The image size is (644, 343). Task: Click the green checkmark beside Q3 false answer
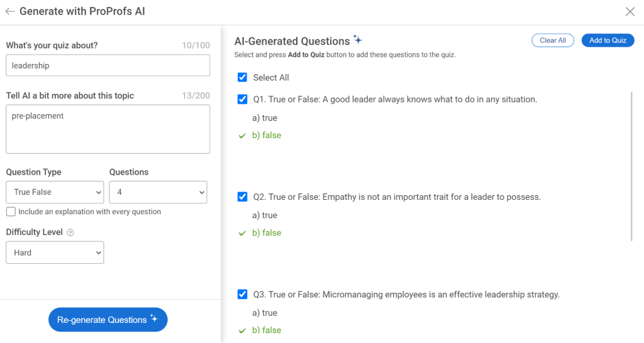242,330
